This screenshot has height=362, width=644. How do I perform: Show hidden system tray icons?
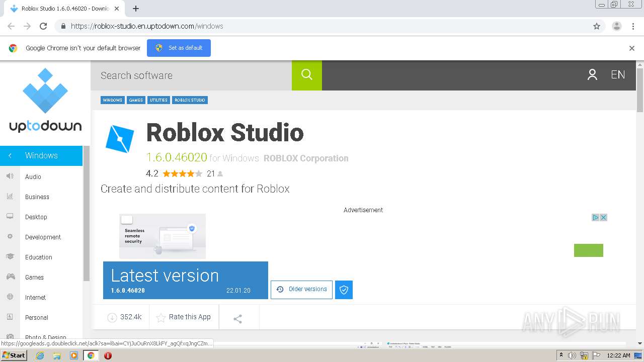pyautogui.click(x=561, y=355)
